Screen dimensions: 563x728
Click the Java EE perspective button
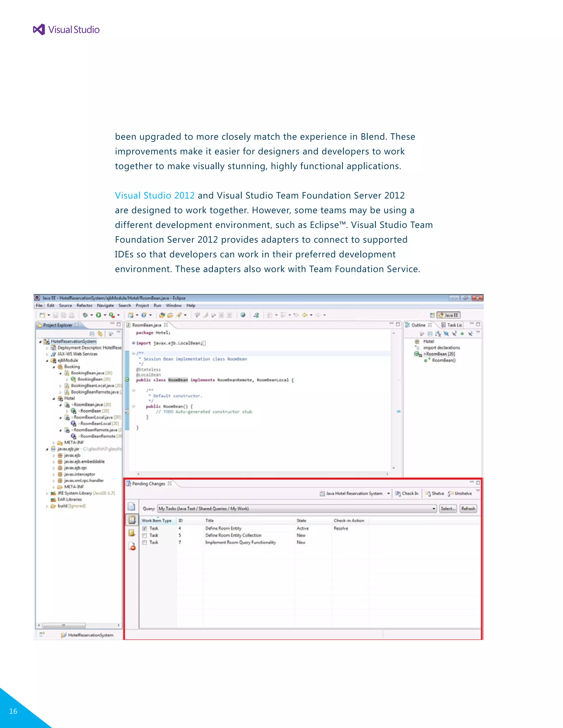pyautogui.click(x=449, y=315)
